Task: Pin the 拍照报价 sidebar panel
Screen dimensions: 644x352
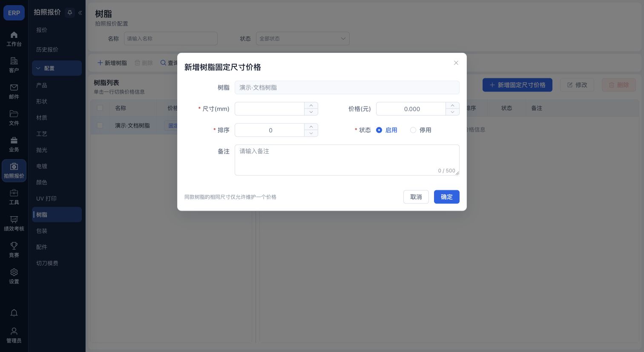Action: pos(70,13)
